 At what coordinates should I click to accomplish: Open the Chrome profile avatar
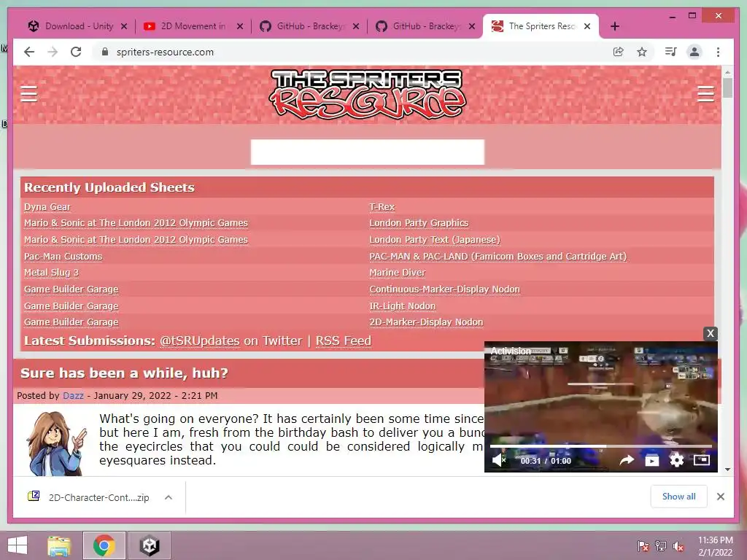pyautogui.click(x=694, y=52)
